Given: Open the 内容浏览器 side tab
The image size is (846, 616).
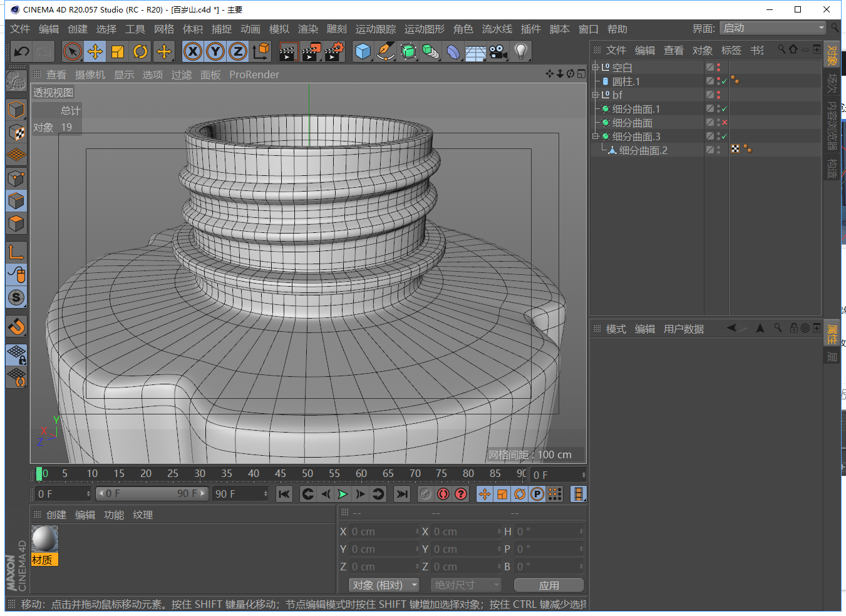Looking at the screenshot, I should [832, 126].
